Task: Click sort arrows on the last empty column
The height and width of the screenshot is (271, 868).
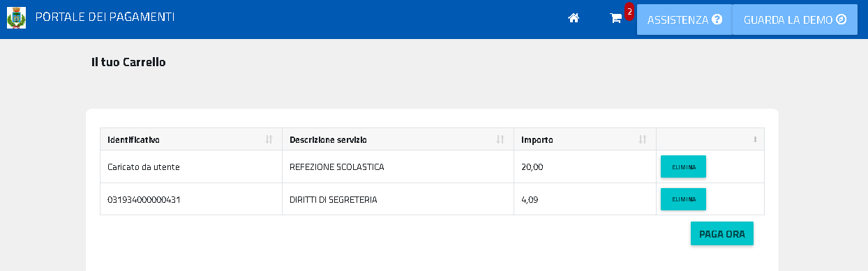Action: 755,139
